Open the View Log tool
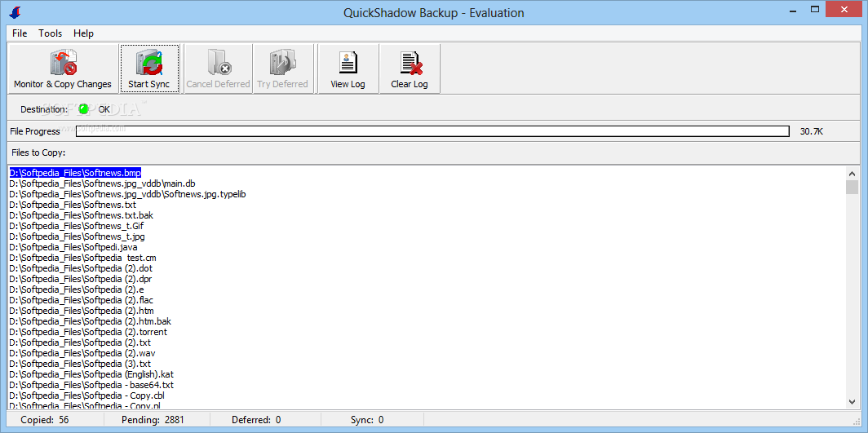The width and height of the screenshot is (868, 433). 348,68
